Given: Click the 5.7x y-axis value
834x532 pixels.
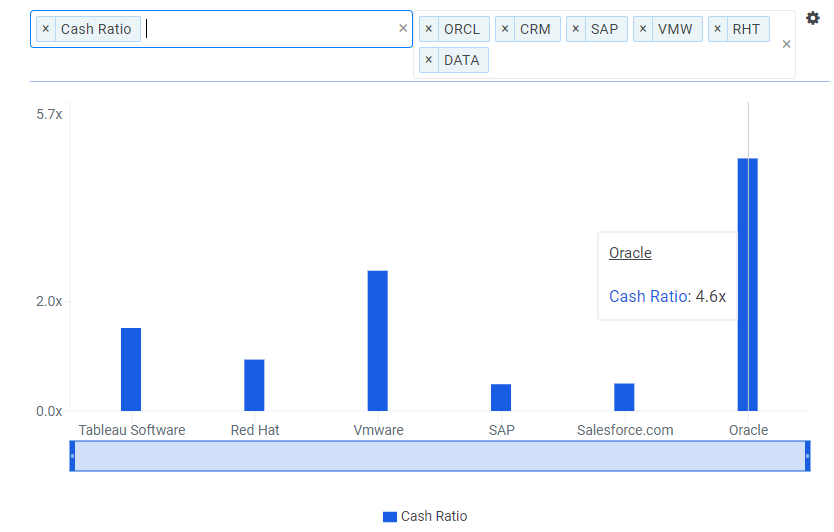Looking at the screenshot, I should click(49, 114).
